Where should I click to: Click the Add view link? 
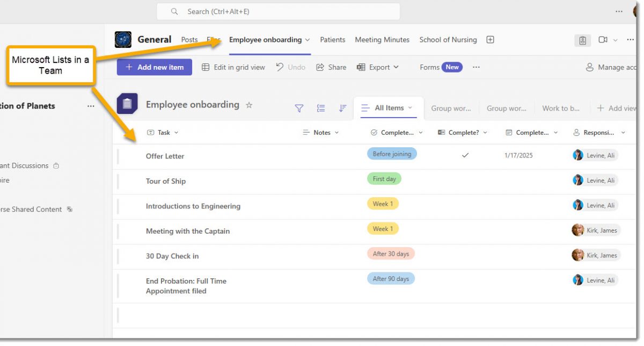pos(617,108)
